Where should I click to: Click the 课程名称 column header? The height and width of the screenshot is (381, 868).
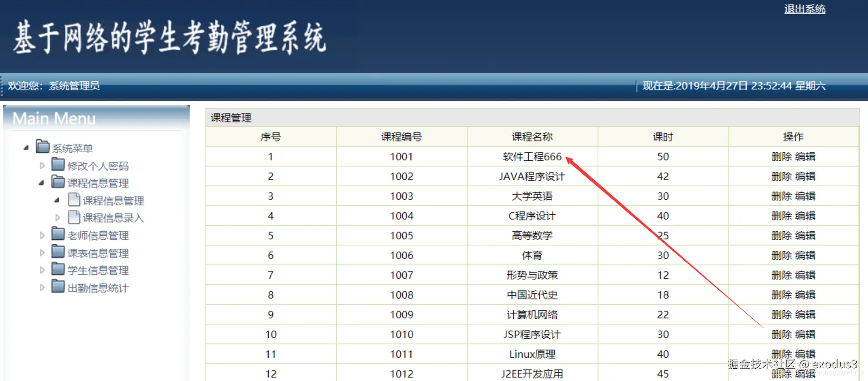tap(532, 137)
